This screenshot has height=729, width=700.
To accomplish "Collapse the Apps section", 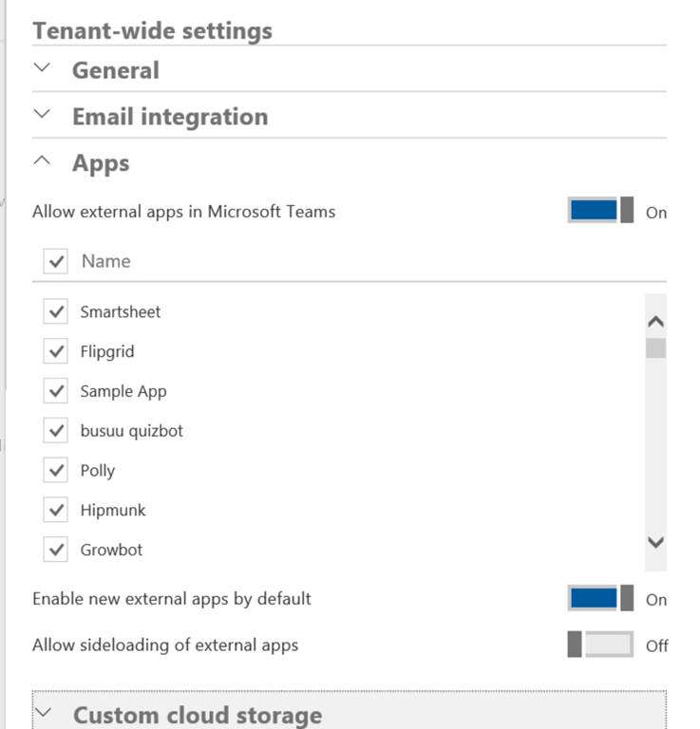I will pos(41,162).
